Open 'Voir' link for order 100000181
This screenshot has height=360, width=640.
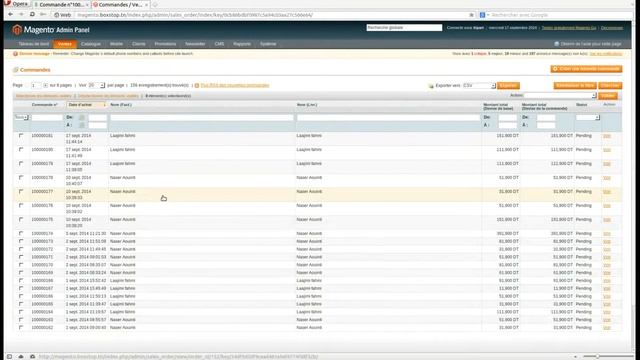point(607,136)
